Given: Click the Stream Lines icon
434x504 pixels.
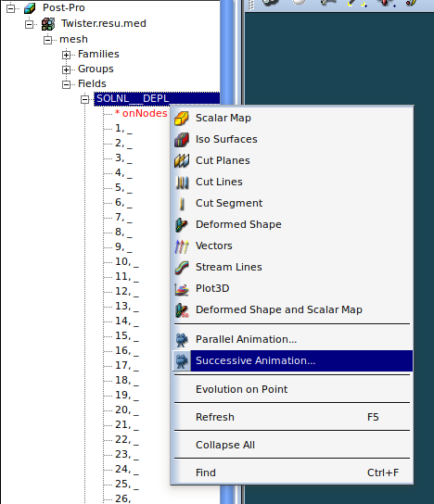Looking at the screenshot, I should pos(182,268).
